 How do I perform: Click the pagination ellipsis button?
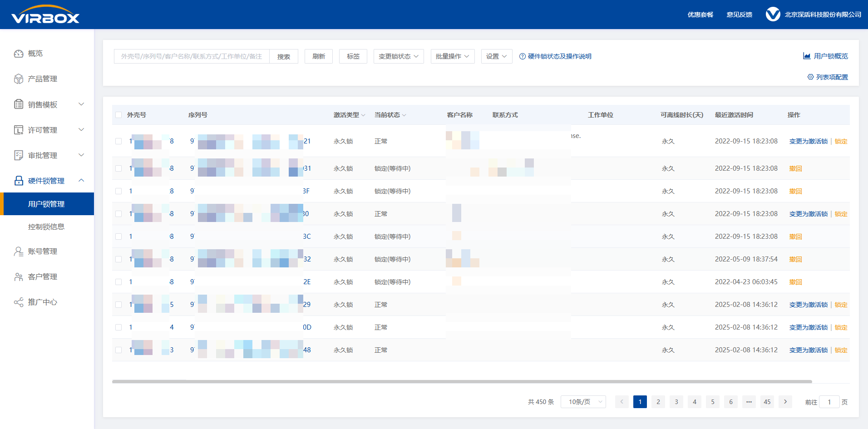(x=749, y=402)
